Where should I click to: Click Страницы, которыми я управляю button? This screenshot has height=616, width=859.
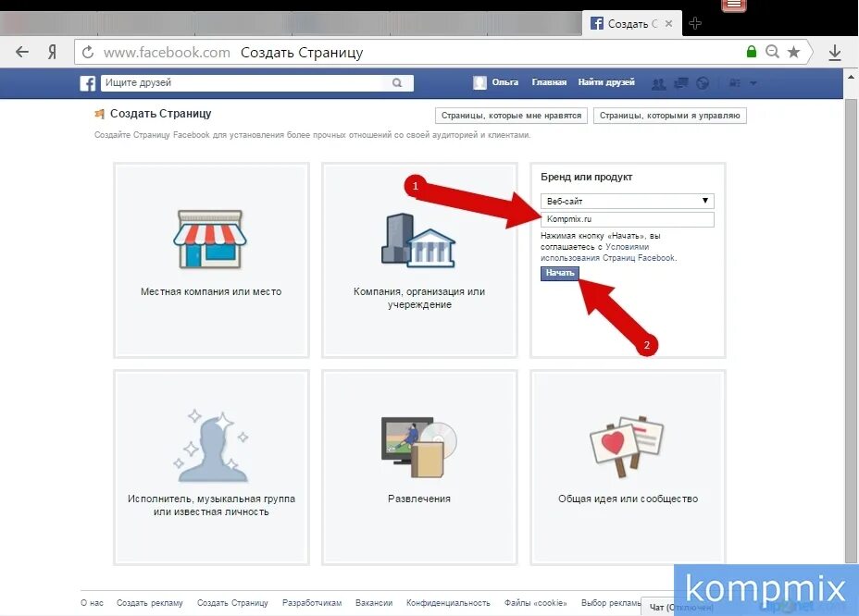click(669, 116)
